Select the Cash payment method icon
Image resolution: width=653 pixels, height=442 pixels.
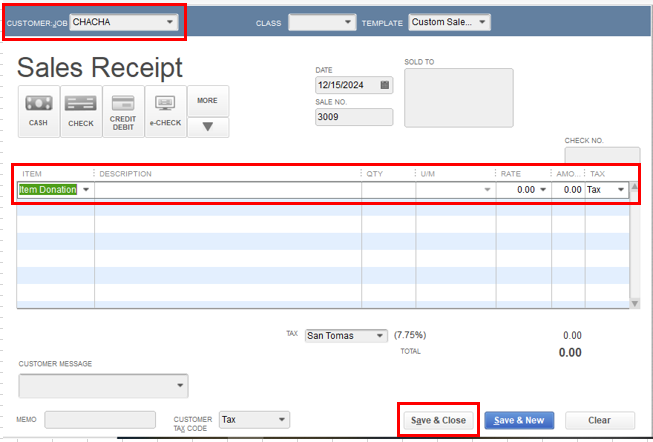click(39, 111)
